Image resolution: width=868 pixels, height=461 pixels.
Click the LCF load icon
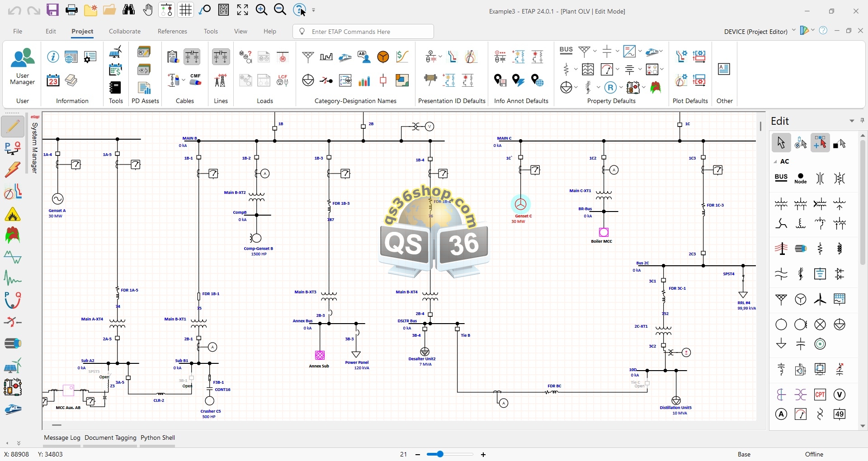pos(283,81)
